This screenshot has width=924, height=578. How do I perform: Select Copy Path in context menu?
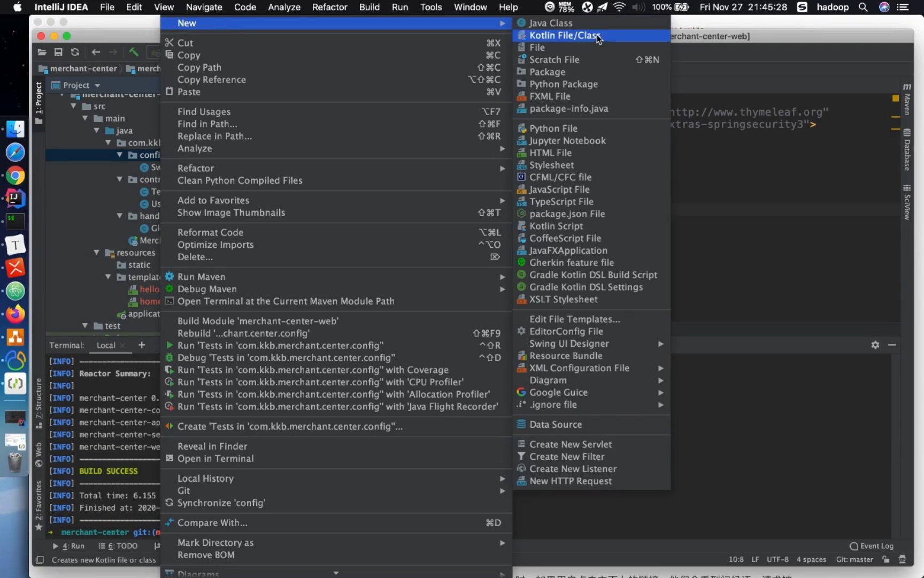coord(336,67)
